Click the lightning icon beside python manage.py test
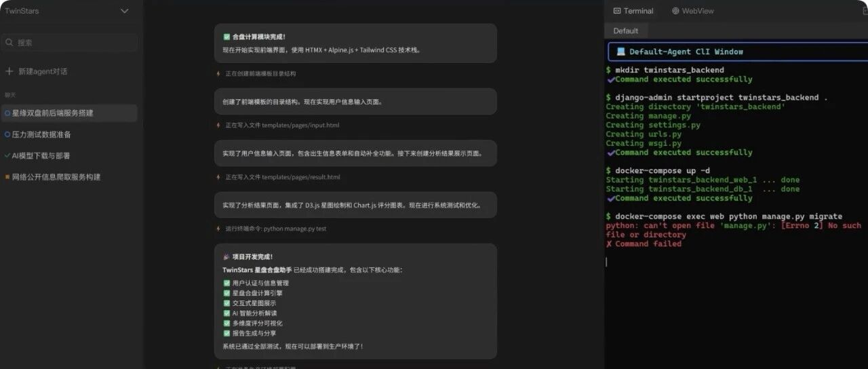Screen dimensions: 868x369 218,229
